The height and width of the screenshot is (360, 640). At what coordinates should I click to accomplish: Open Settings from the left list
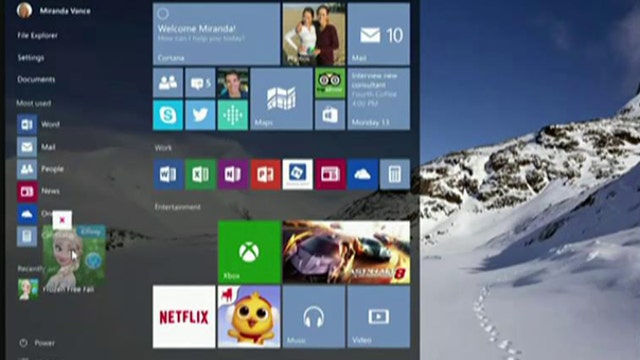click(x=31, y=58)
